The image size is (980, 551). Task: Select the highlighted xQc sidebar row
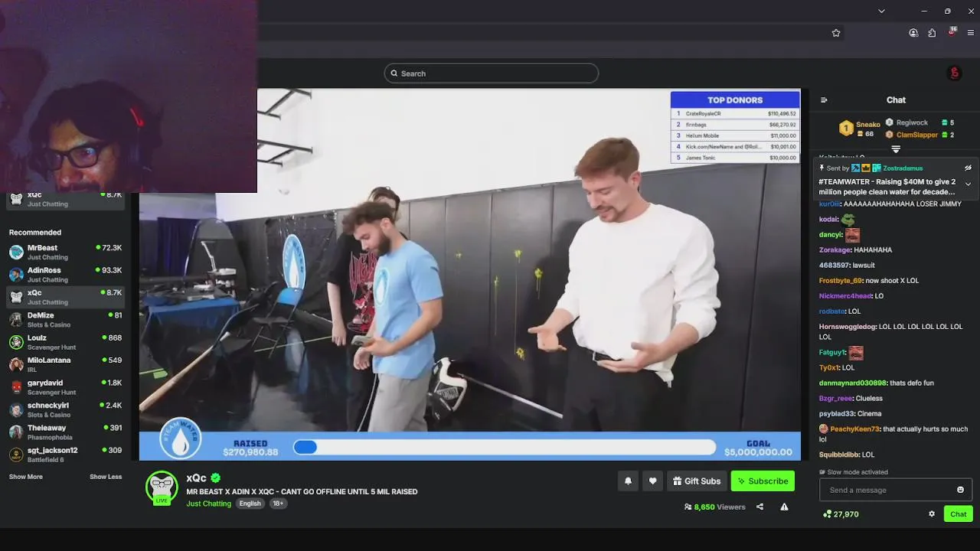pos(65,297)
